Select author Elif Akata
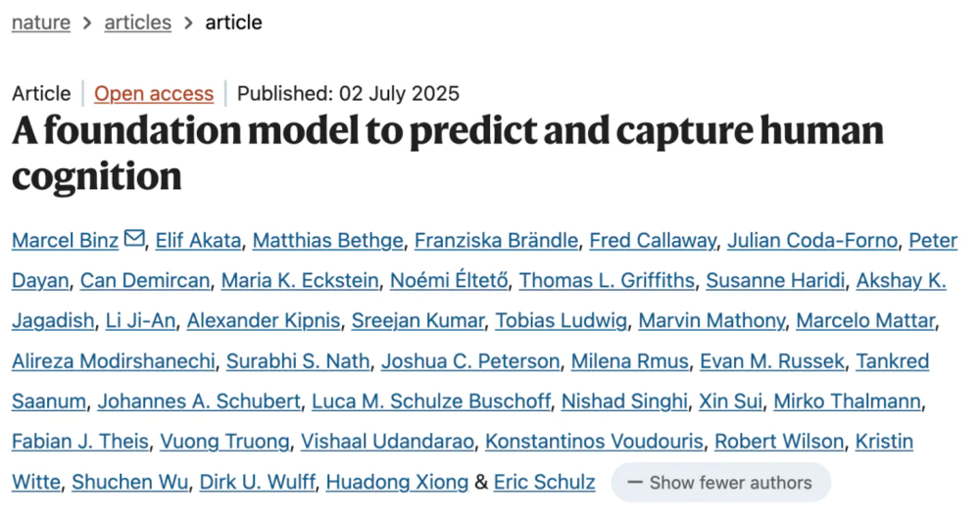This screenshot has height=520, width=980. 195,241
